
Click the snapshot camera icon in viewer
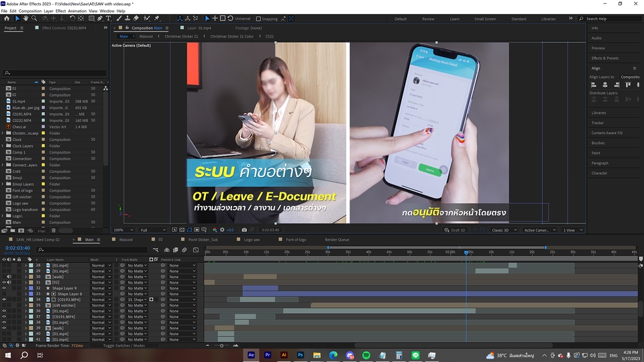(x=244, y=230)
